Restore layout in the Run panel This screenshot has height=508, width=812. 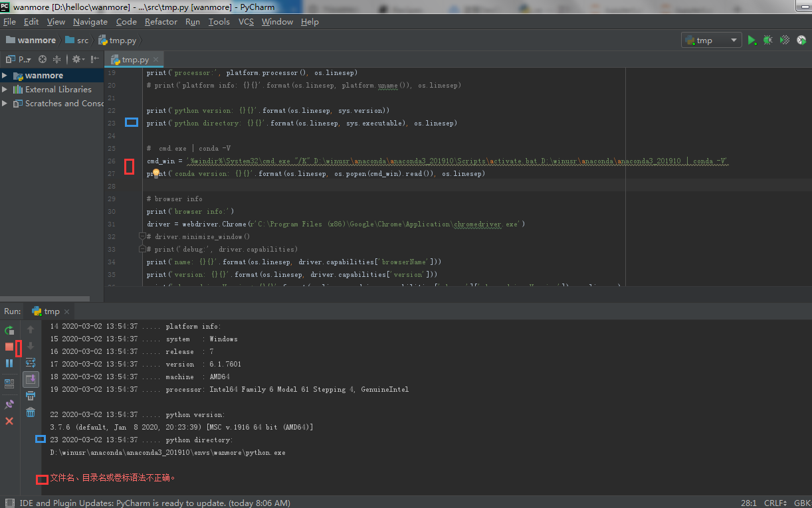tap(9, 383)
